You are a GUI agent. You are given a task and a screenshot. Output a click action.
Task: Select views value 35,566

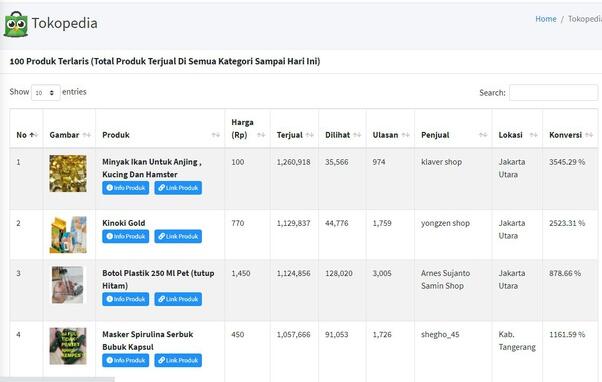tap(337, 162)
